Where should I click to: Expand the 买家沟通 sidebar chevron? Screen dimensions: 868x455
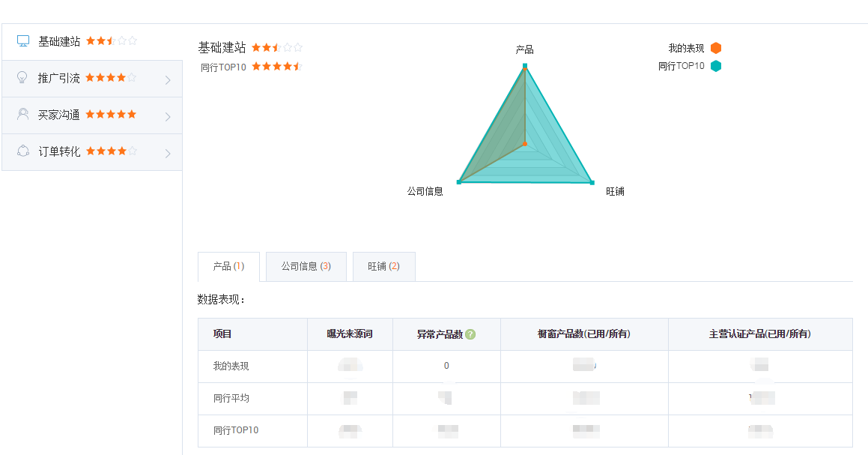coord(168,116)
